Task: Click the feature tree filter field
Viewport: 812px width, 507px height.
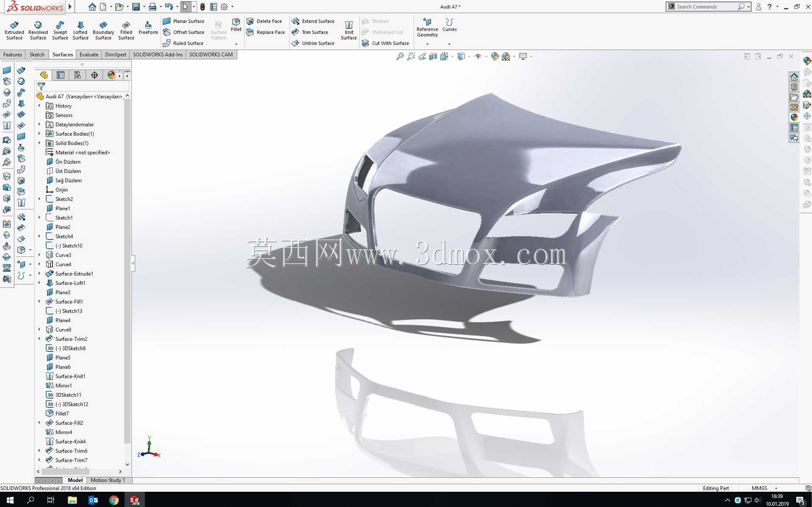Action: point(83,86)
